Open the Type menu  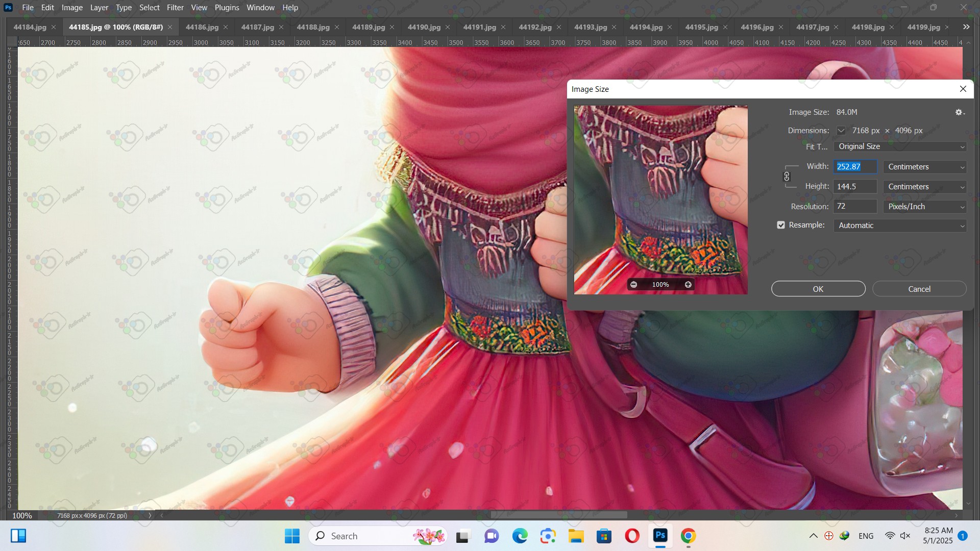pos(124,8)
